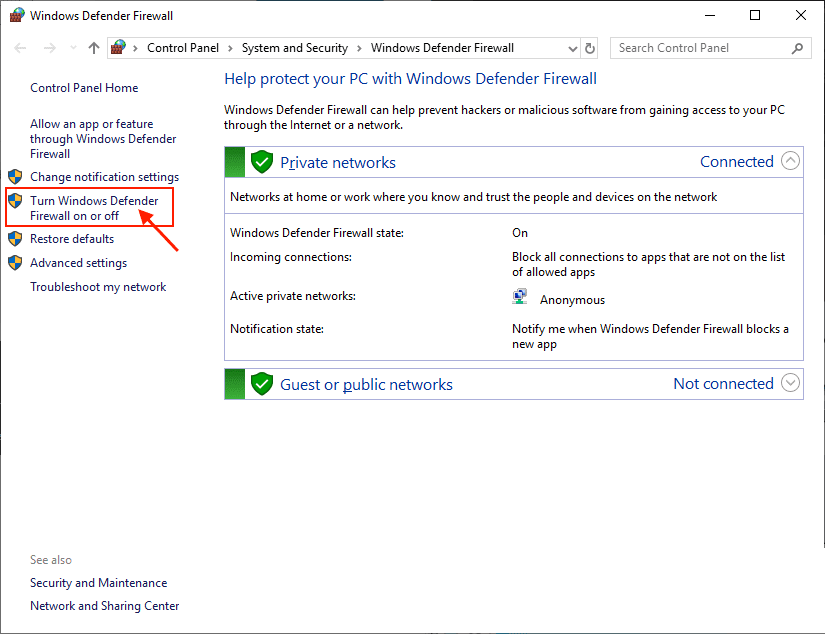Screen dimensions: 825x634
Task: Click the shield icon beside Change notification settings
Action: [15, 176]
